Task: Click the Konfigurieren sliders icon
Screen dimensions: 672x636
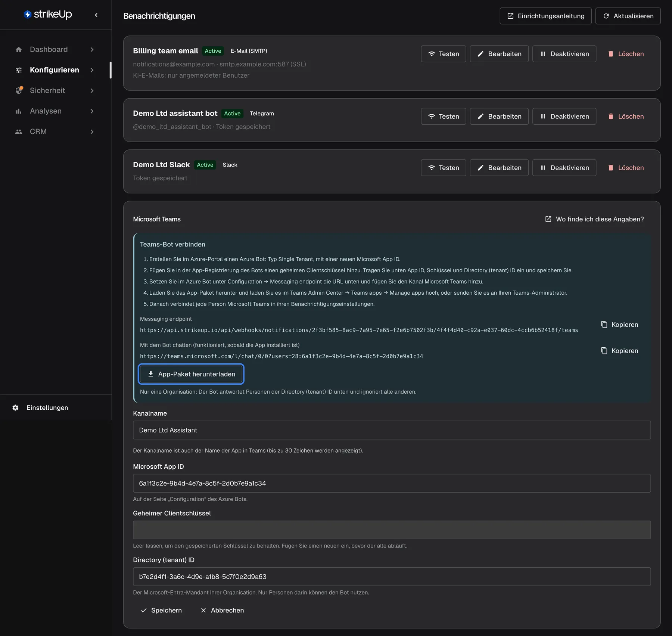Action: click(x=19, y=70)
